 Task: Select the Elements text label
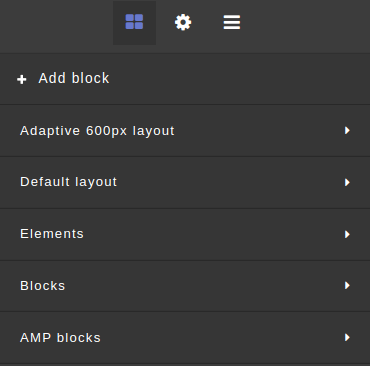52,234
